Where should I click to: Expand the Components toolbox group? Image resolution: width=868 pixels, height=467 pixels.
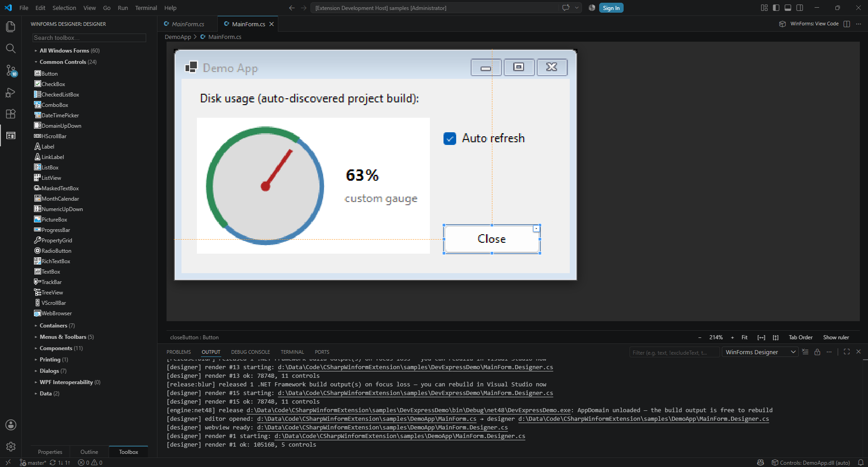(x=61, y=348)
